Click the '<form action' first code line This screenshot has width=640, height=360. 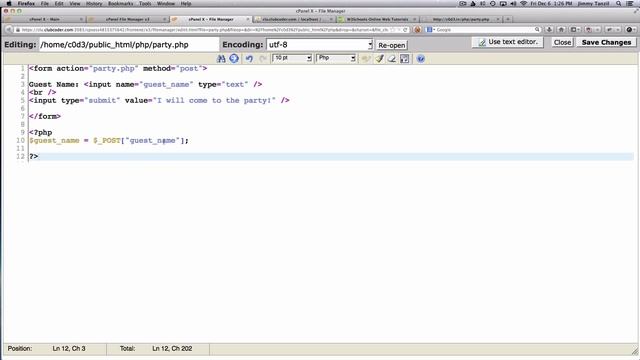(118, 69)
